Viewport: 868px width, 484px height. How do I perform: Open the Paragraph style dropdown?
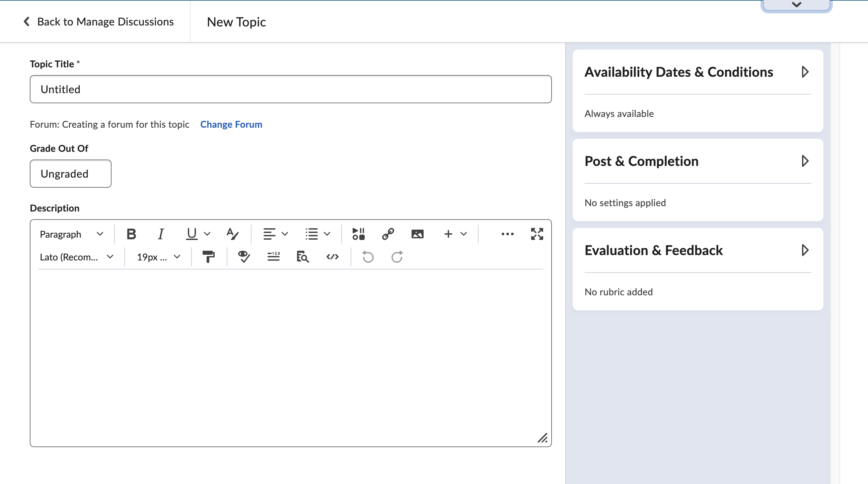[71, 234]
